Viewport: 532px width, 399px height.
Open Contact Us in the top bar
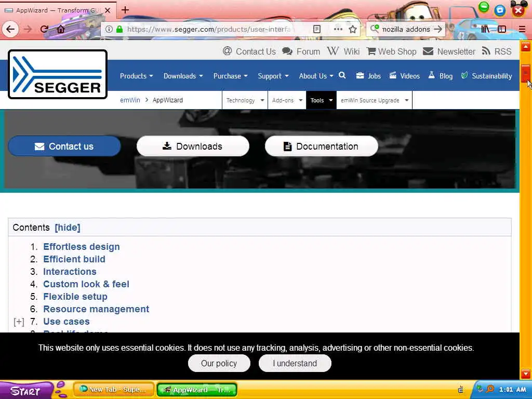249,51
